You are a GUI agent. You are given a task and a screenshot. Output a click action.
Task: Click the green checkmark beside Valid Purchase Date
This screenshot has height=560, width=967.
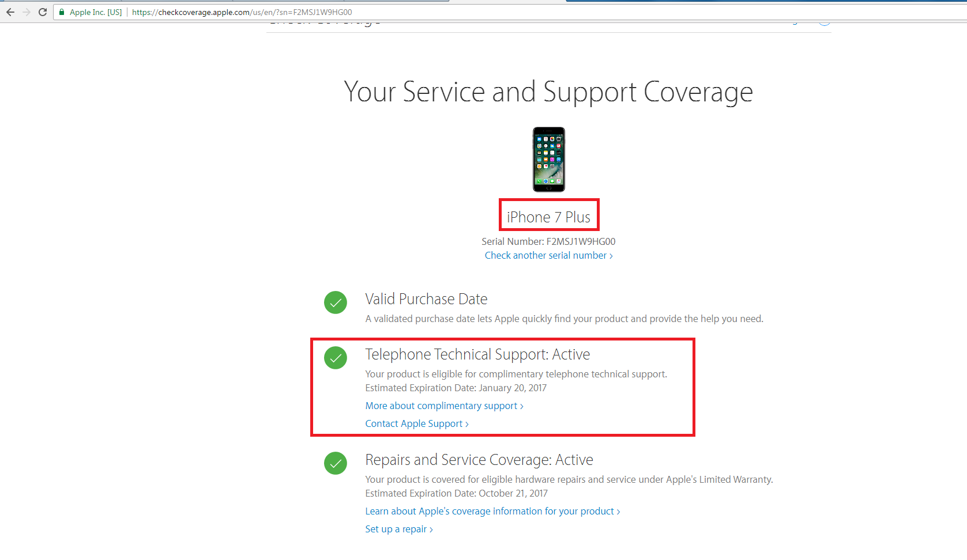(x=336, y=302)
